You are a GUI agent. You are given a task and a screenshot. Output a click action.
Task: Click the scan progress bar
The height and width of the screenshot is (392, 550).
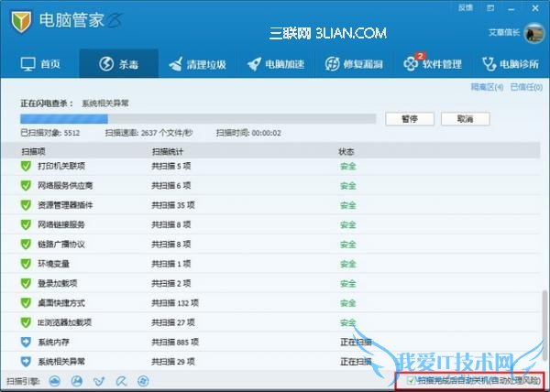[x=198, y=119]
